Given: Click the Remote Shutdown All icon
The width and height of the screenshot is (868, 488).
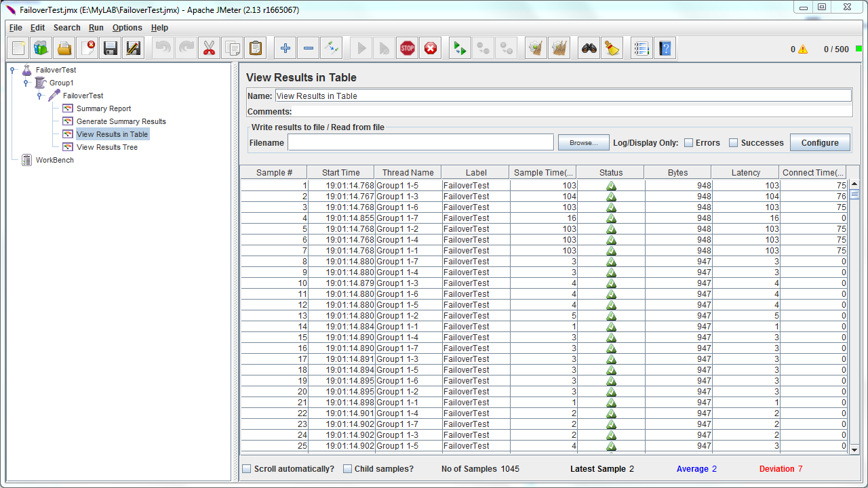Looking at the screenshot, I should click(x=507, y=48).
